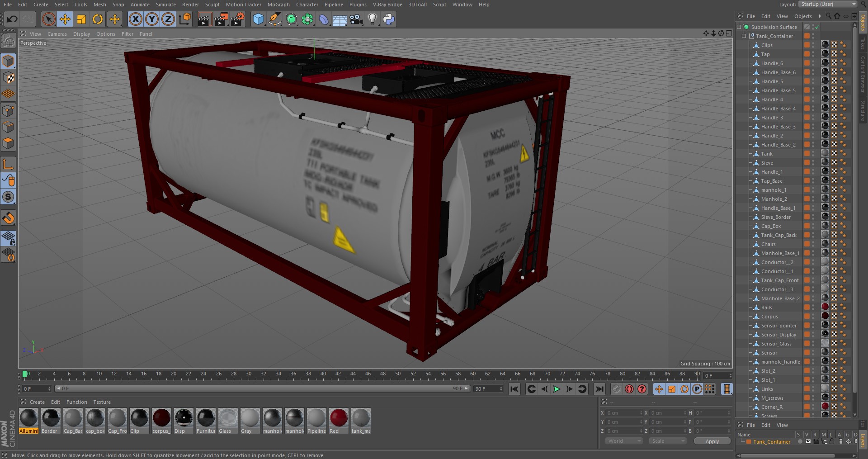Select Points mode in left sidebar
This screenshot has height=459, width=868.
pyautogui.click(x=8, y=111)
